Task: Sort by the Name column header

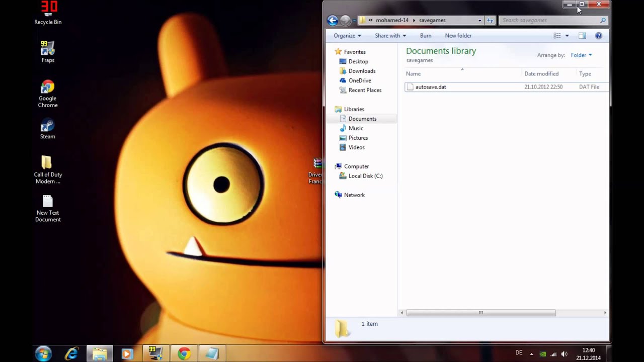Action: click(x=414, y=74)
